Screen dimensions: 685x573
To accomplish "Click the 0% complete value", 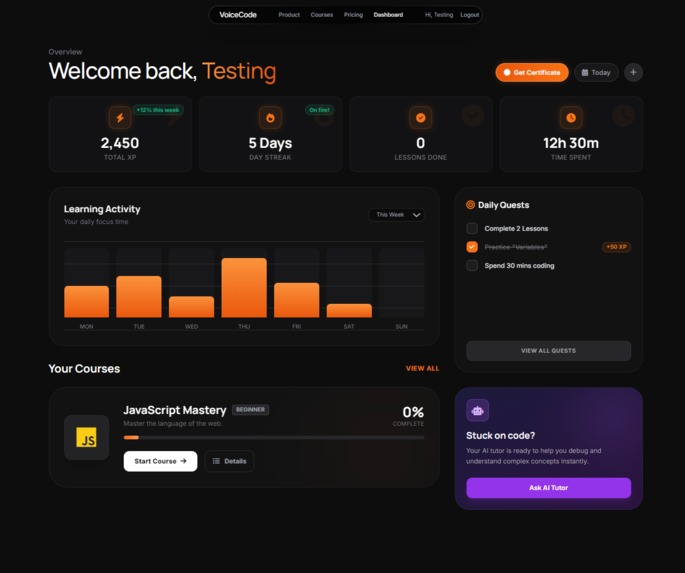I will [413, 412].
